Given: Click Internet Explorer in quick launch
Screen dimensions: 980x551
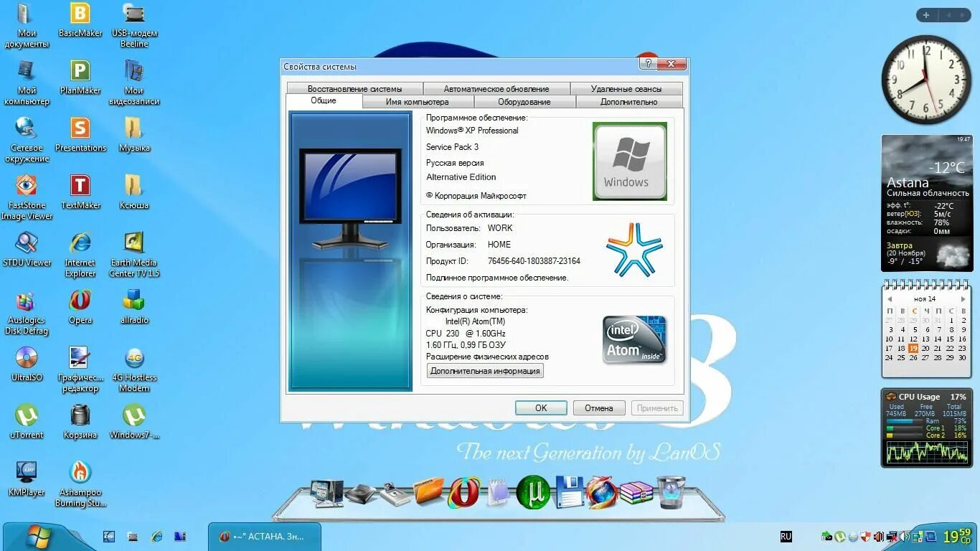Looking at the screenshot, I should tap(156, 536).
